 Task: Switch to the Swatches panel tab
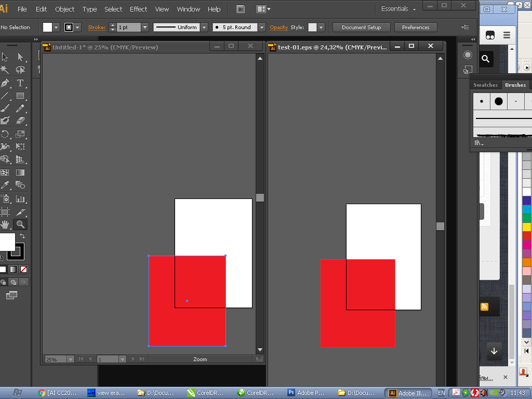tap(485, 85)
